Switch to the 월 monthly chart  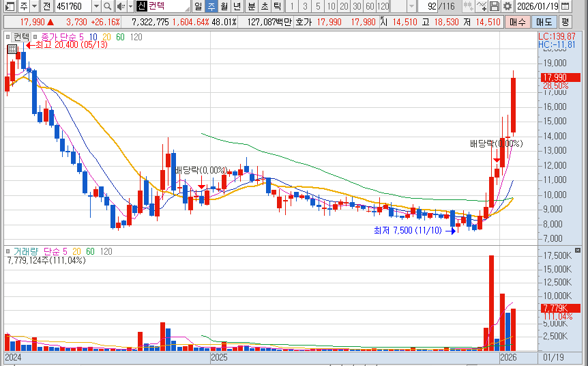click(x=224, y=6)
